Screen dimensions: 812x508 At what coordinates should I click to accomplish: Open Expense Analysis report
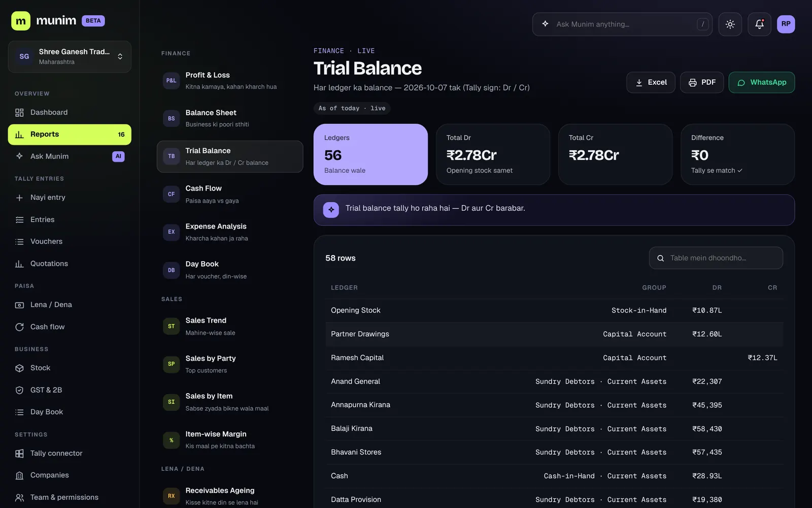[230, 232]
